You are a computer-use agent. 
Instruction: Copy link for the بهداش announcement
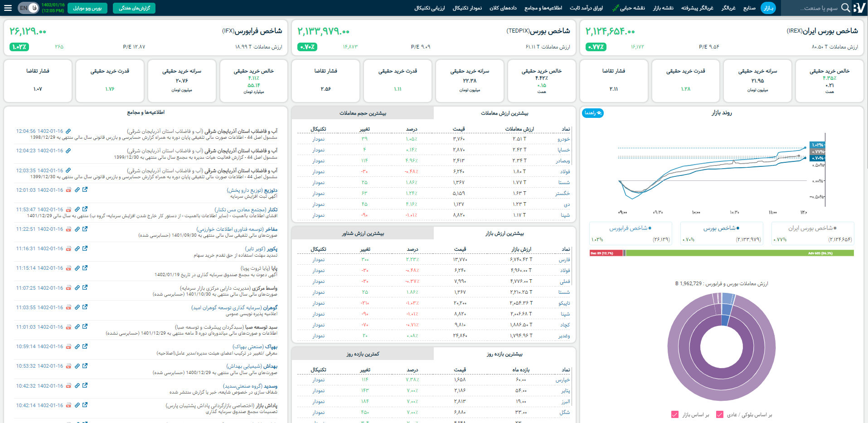click(x=77, y=366)
